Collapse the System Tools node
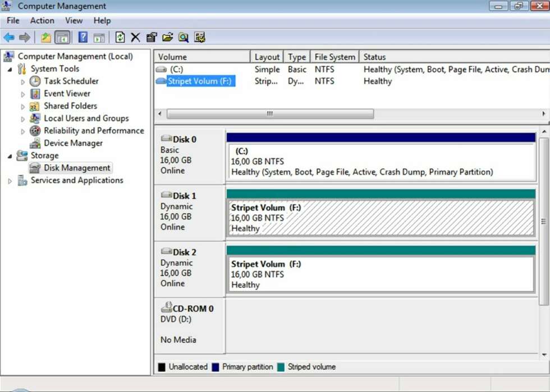The image size is (550, 392). [10, 70]
